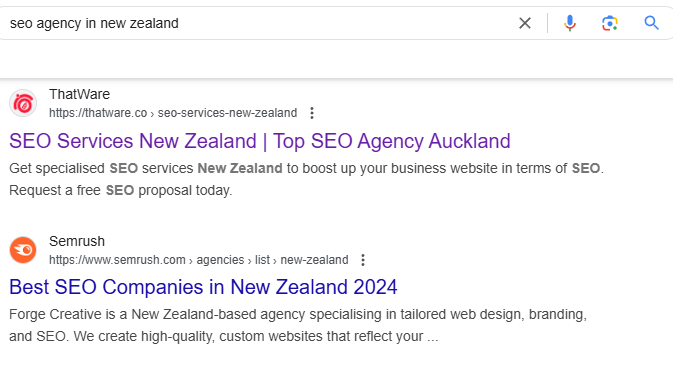Open the three-dot menu beside ThatWare URL
Screen dimensions: 673x376
(312, 113)
